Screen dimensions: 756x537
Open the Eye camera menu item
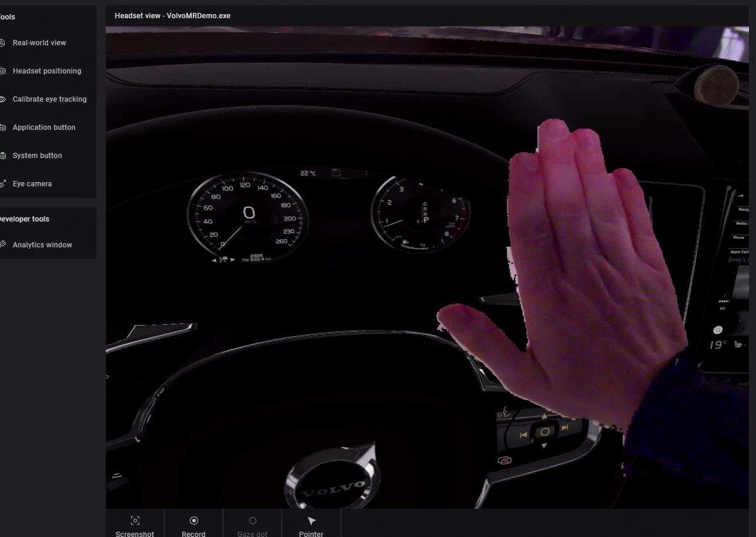[32, 184]
